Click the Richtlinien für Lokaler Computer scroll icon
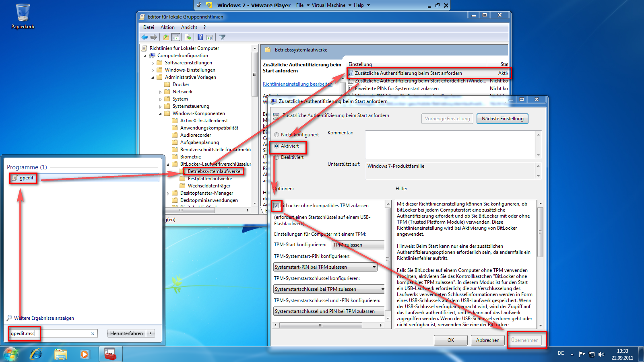Image resolution: width=644 pixels, height=362 pixels. coord(145,48)
